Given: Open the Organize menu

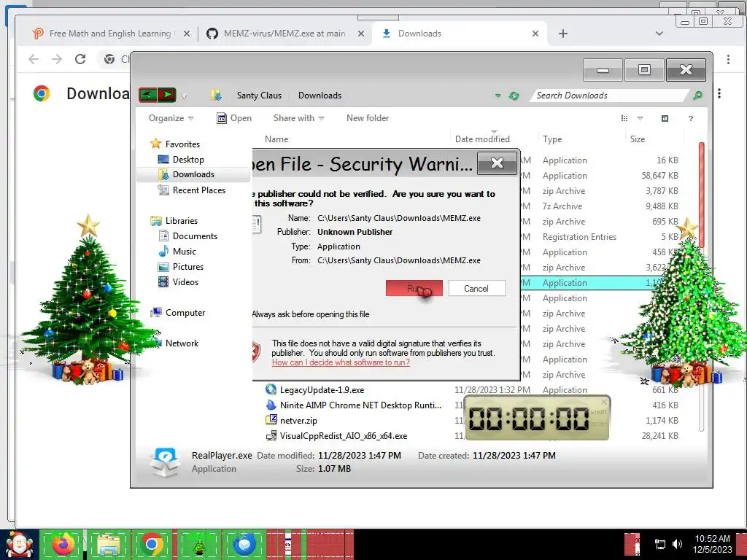Looking at the screenshot, I should pos(171,118).
